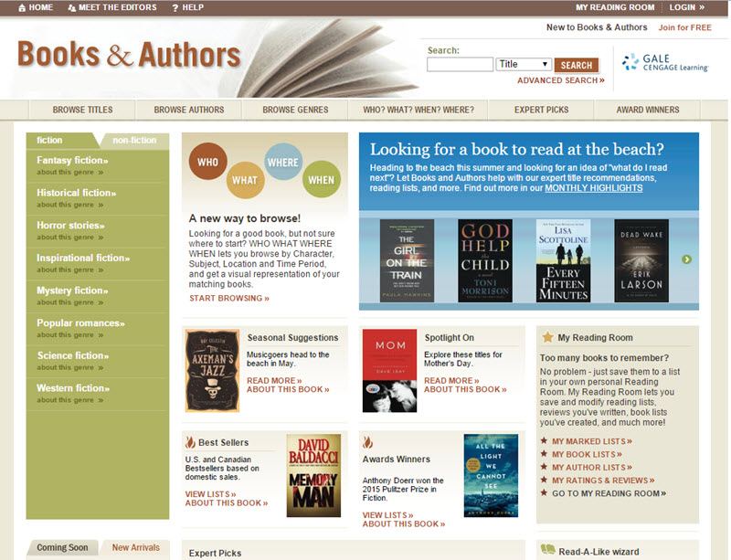731x560 pixels.
Task: Click the green next-arrow in book carousel
Action: click(x=686, y=259)
